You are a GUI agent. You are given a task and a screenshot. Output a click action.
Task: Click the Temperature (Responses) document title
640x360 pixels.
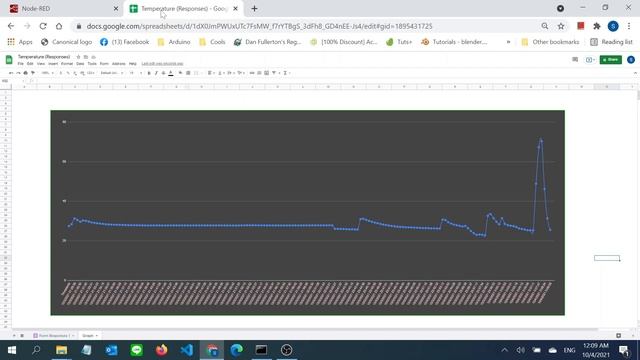coord(44,57)
